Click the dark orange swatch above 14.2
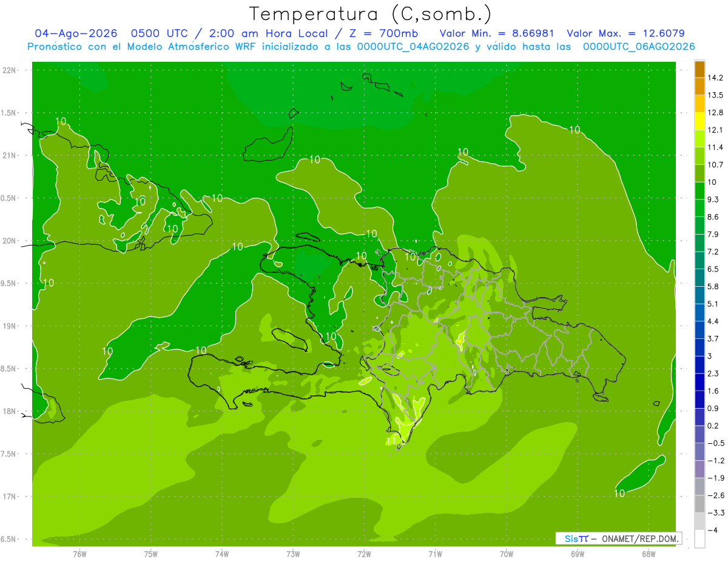Viewport: 728px width, 562px height. pos(699,69)
